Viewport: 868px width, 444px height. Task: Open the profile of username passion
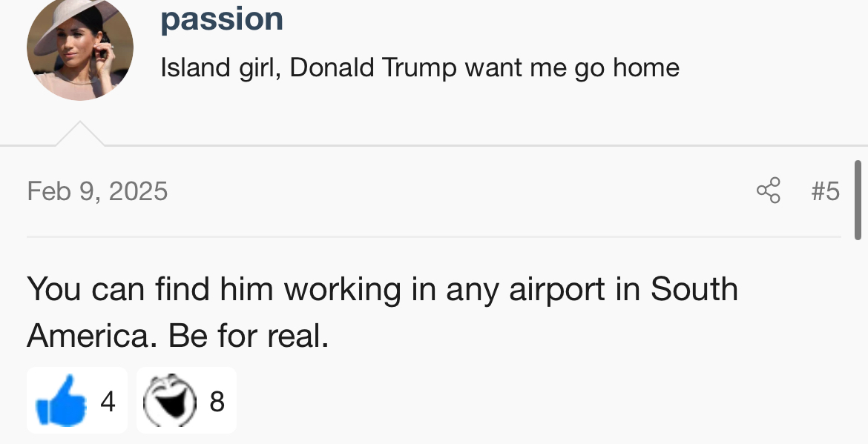[221, 19]
